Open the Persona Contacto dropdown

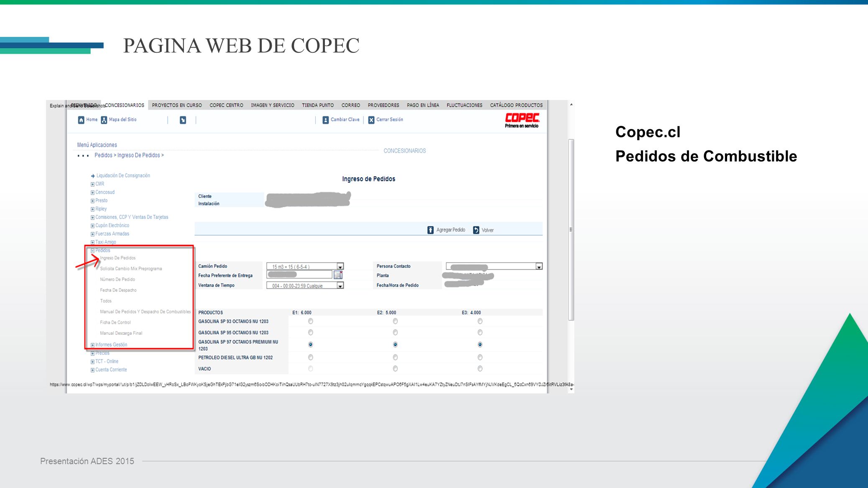point(539,267)
